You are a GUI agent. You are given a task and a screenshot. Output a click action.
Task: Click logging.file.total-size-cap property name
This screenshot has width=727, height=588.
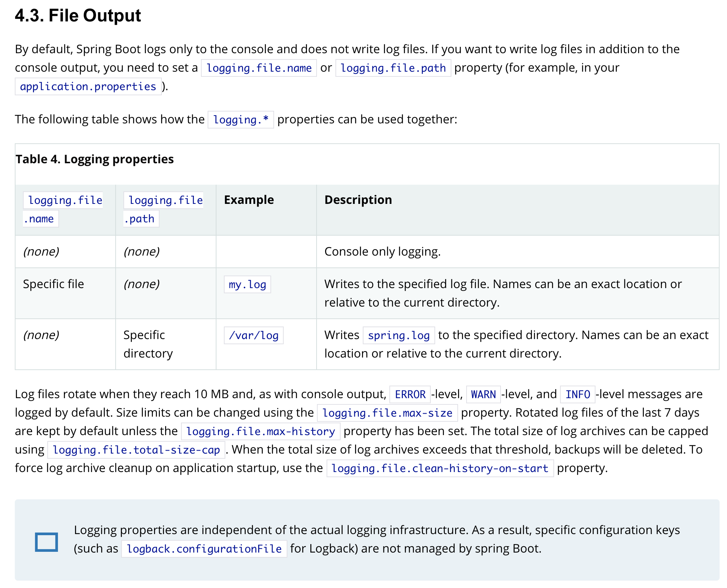136,450
